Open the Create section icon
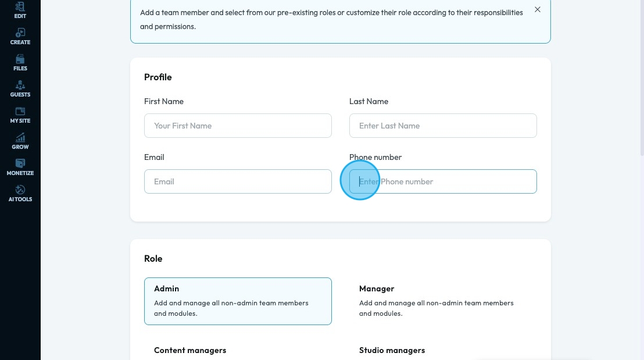The width and height of the screenshot is (644, 360). [20, 36]
